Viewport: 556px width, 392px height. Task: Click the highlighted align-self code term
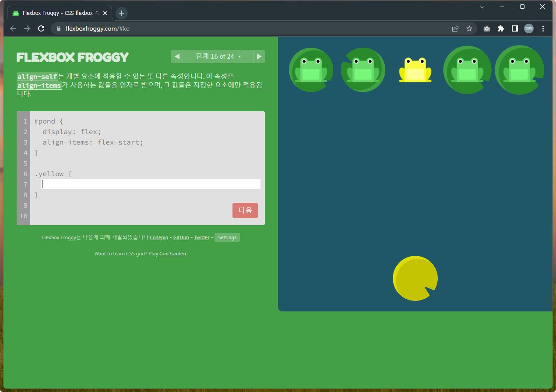37,77
